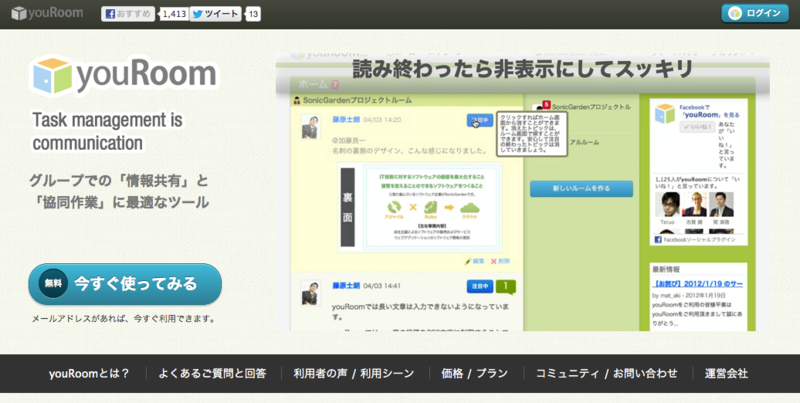Viewport: 800px width, 403px height.
Task: Open コミュニティ / お問い合わせ menu item
Action: tap(607, 373)
